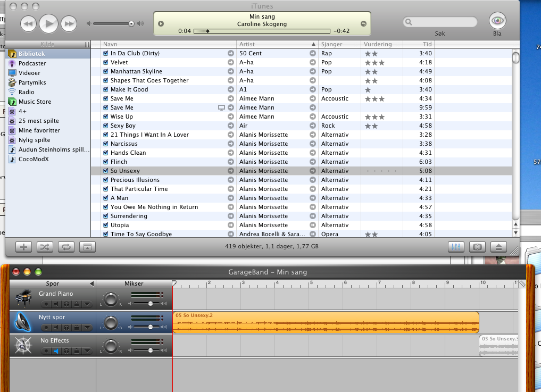Click the left circle button in iTunes display
Image resolution: width=541 pixels, height=392 pixels.
[161, 24]
